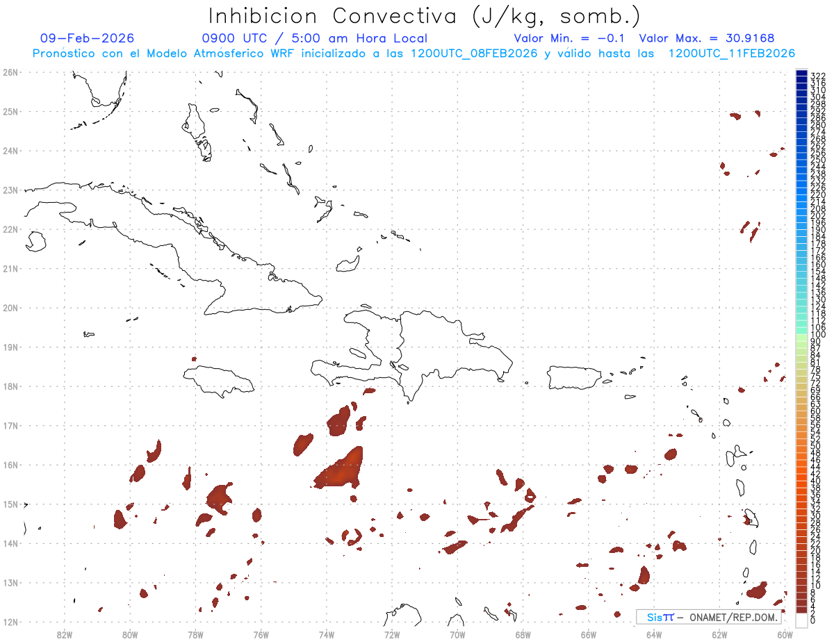This screenshot has width=834, height=644.
Task: Click the '15N' latitude label
Action: [x=10, y=504]
